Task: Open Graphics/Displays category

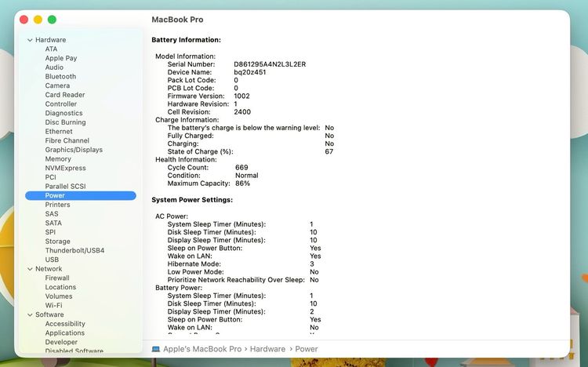Action: [74, 150]
